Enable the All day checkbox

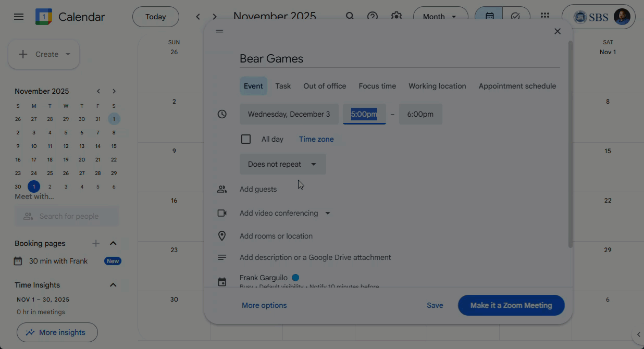point(246,139)
